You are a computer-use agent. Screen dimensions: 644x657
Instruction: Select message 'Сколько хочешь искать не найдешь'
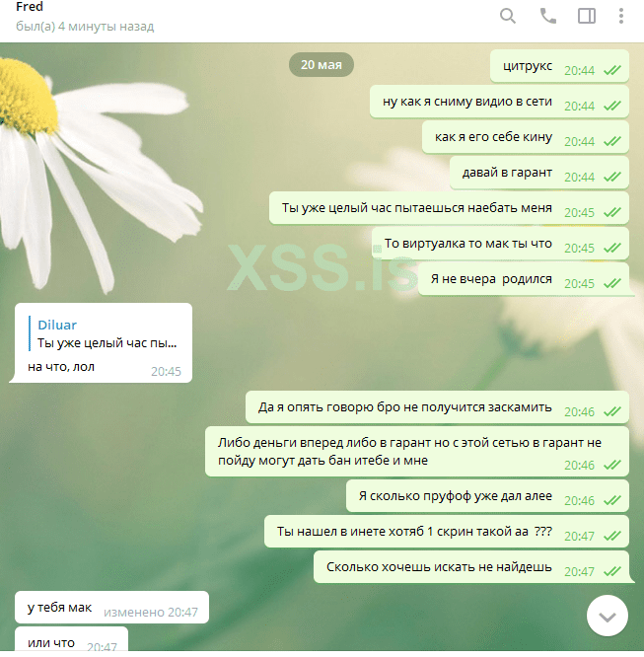coord(471,567)
